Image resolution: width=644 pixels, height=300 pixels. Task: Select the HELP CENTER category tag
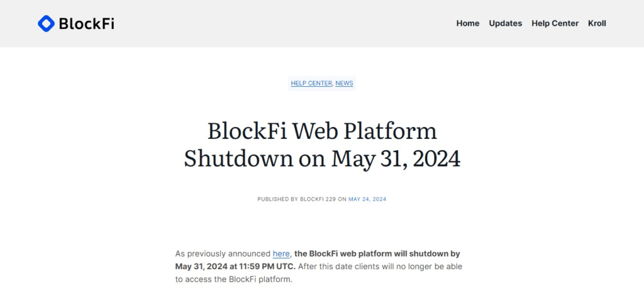(311, 83)
